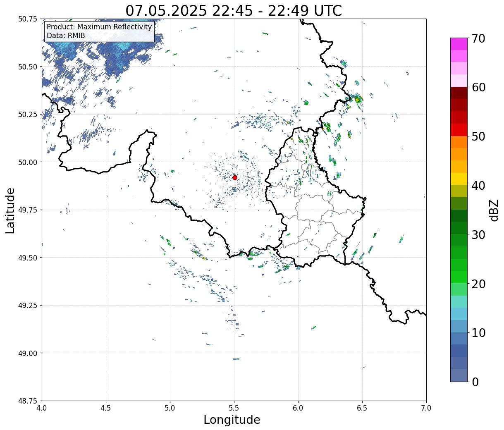Click longitude tick label 4.5
This screenshot has width=504, height=430.
point(106,408)
